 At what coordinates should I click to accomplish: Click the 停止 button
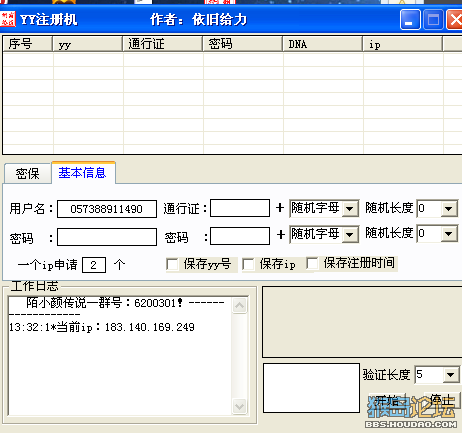click(442, 400)
